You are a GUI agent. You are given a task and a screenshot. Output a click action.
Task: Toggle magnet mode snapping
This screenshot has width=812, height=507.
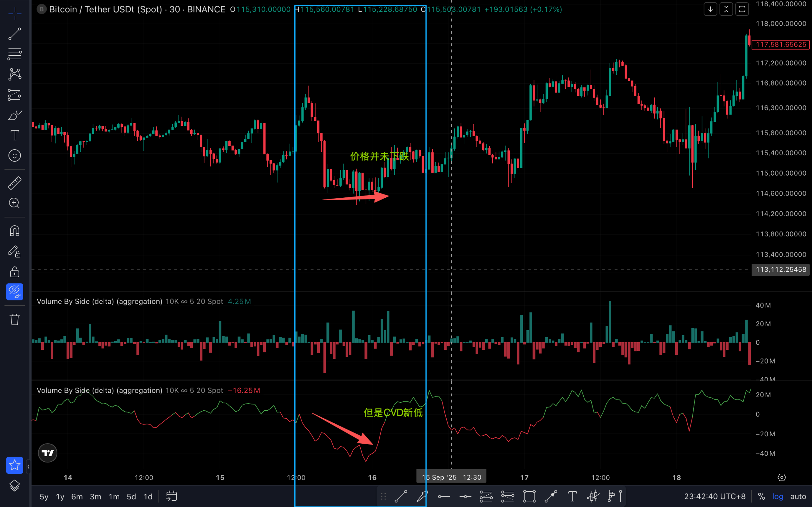(x=14, y=231)
